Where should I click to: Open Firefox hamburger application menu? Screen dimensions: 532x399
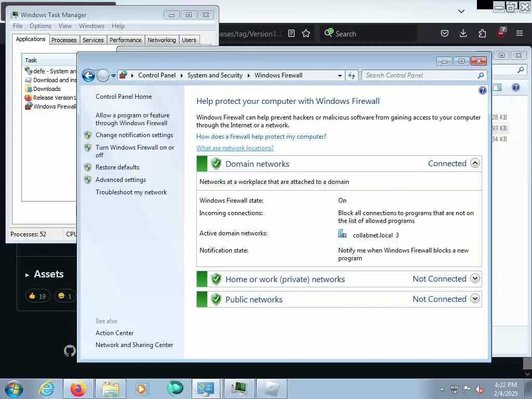(x=520, y=33)
